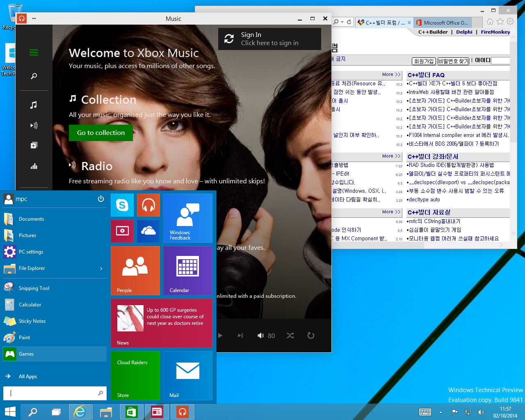This screenshot has width=525, height=420.
Task: Show hidden system tray icons arrow
Action: (x=441, y=412)
